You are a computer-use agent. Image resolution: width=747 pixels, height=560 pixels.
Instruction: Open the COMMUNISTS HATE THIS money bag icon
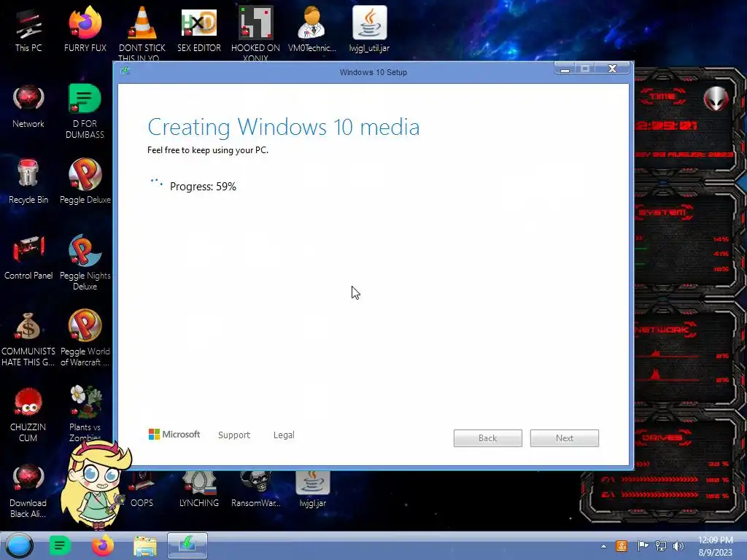[28, 339]
